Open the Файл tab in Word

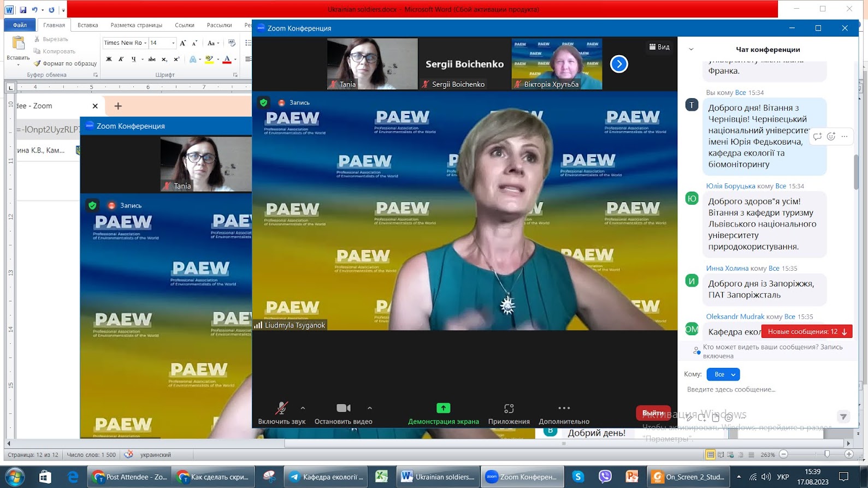(x=20, y=25)
